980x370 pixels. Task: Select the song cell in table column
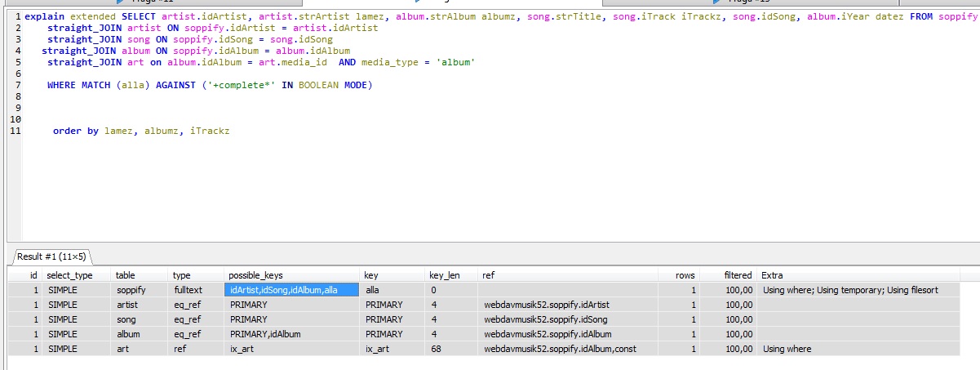point(139,319)
